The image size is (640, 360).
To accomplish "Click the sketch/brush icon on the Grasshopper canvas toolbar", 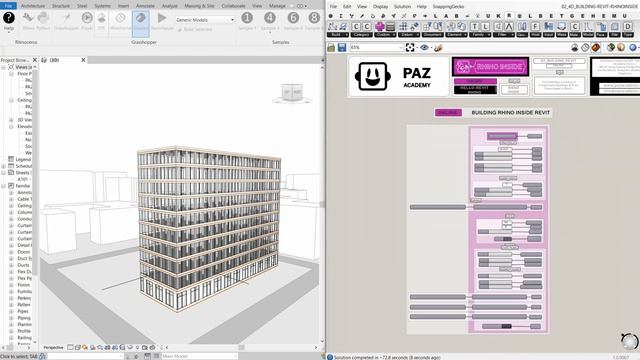I will 438,48.
